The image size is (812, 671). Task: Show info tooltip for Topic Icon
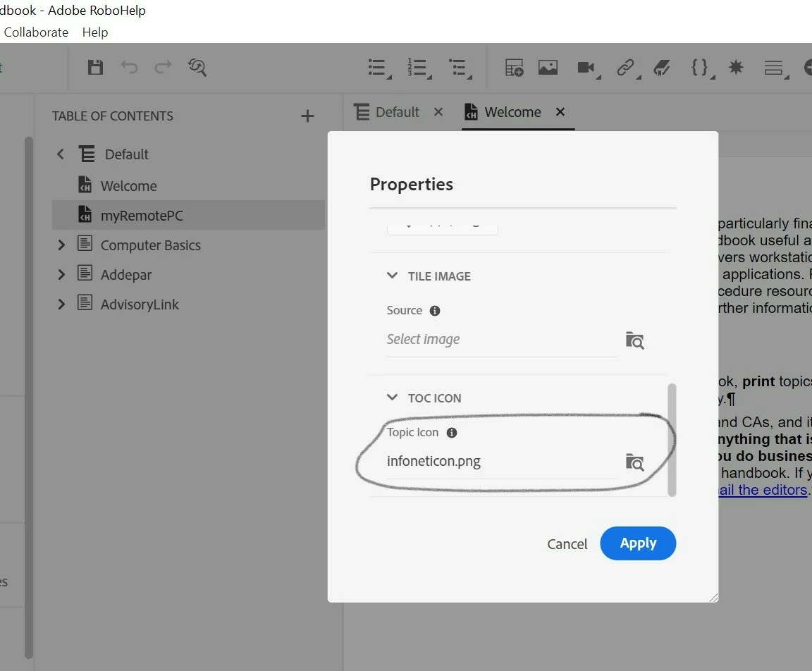[x=452, y=433]
